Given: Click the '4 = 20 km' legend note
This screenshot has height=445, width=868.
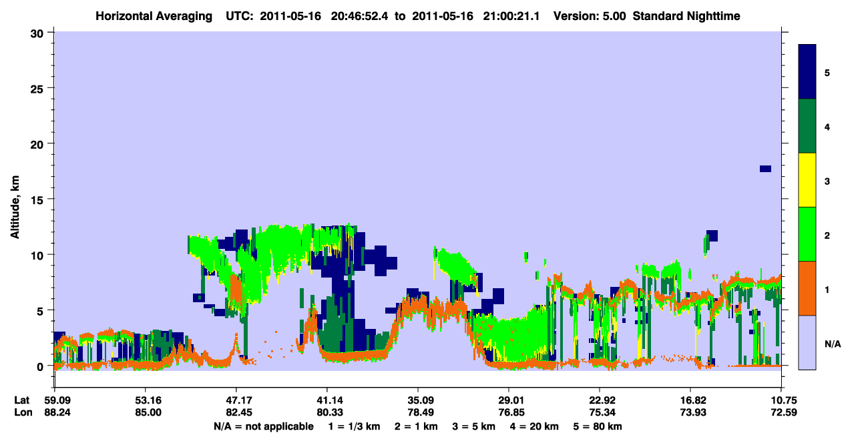Looking at the screenshot, I should point(535,426).
